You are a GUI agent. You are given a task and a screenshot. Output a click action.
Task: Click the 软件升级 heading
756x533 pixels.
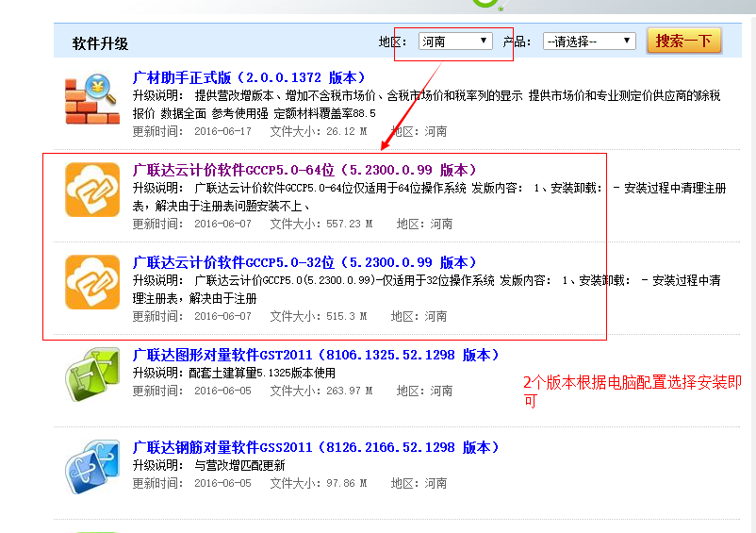100,44
